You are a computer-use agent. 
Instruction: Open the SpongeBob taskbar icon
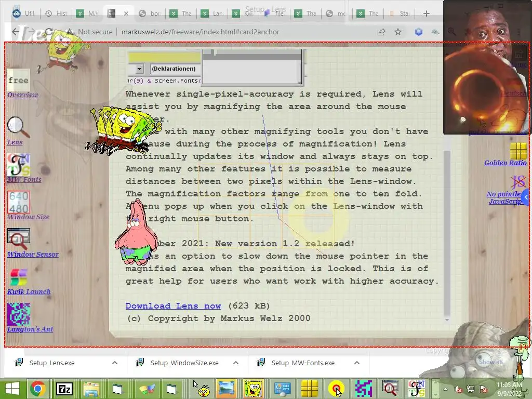point(254,389)
